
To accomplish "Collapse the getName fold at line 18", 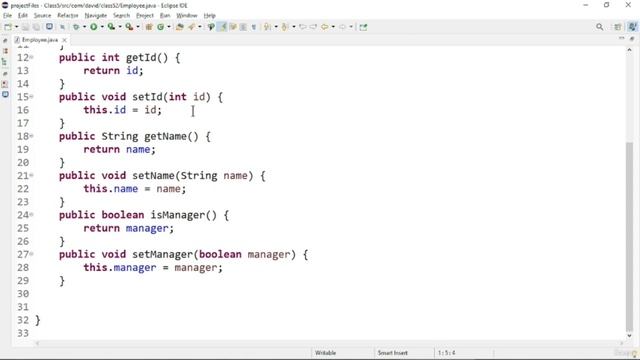I will click(x=31, y=136).
